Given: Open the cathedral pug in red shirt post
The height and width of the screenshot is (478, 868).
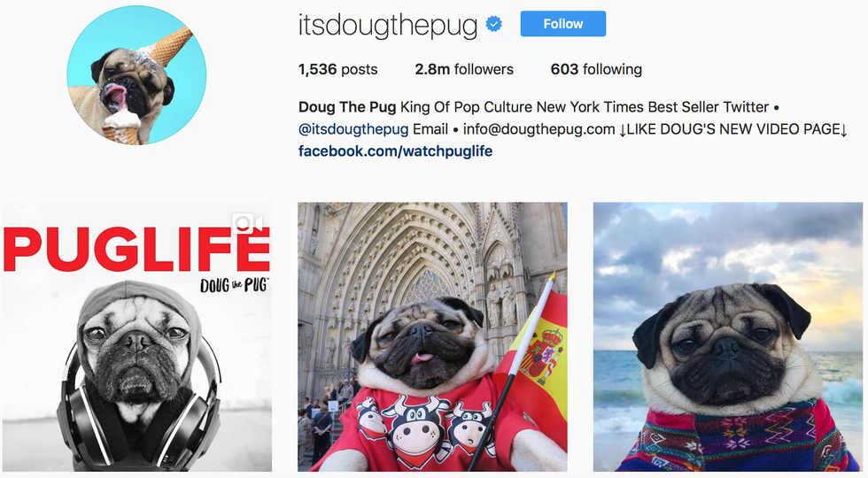Looking at the screenshot, I should point(432,337).
